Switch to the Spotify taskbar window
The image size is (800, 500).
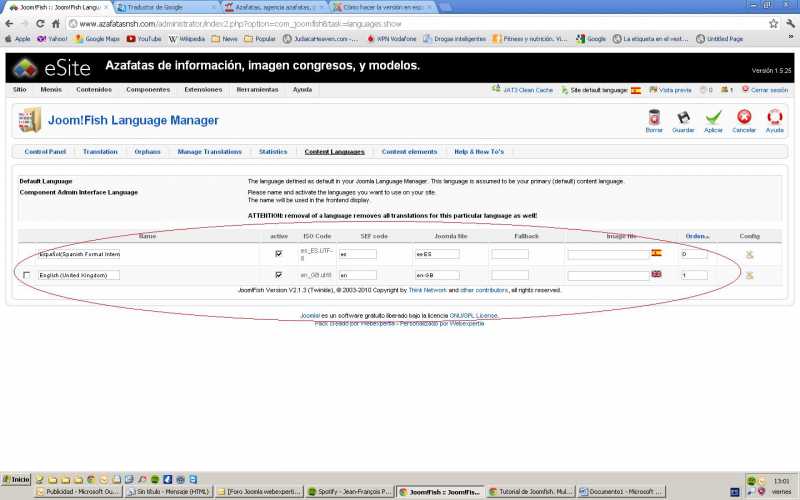[349, 492]
